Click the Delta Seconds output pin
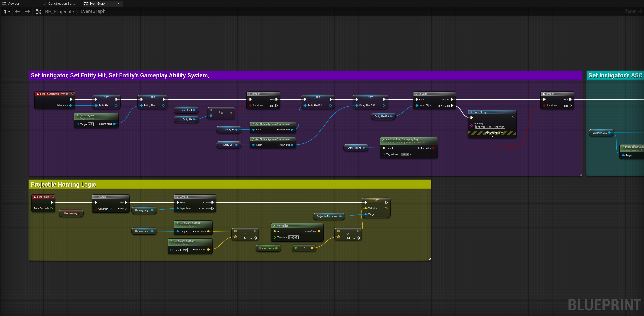 (x=51, y=208)
